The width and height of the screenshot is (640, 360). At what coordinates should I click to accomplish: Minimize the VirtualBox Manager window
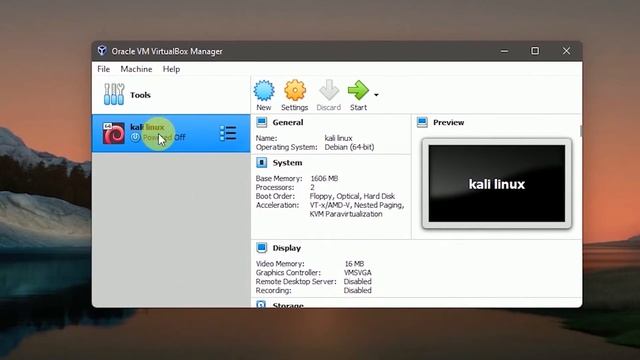tap(504, 51)
